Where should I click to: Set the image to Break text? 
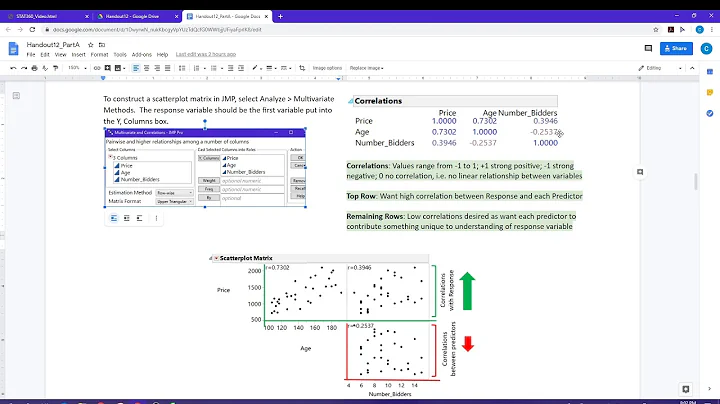(140, 218)
